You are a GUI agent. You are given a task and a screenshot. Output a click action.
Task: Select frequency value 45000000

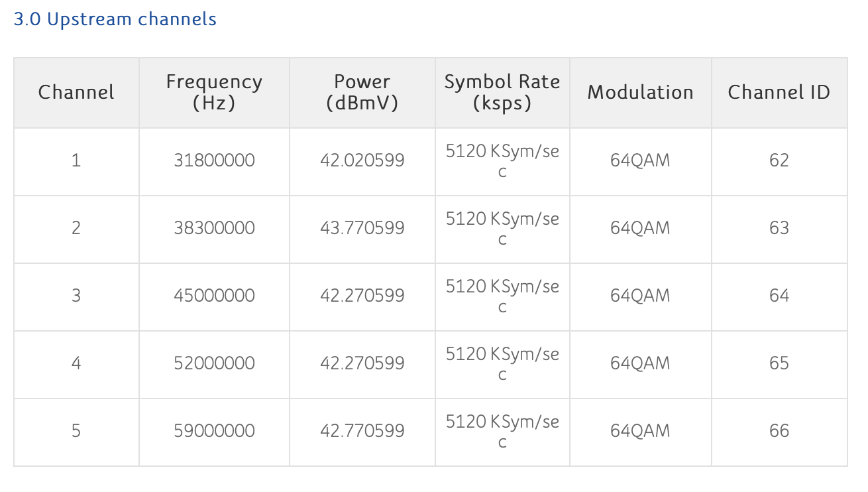point(214,296)
